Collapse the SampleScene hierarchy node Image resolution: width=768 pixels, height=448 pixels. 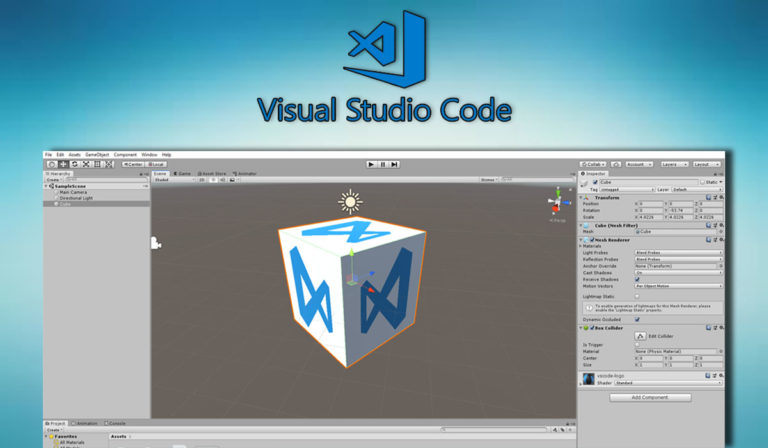pos(46,186)
